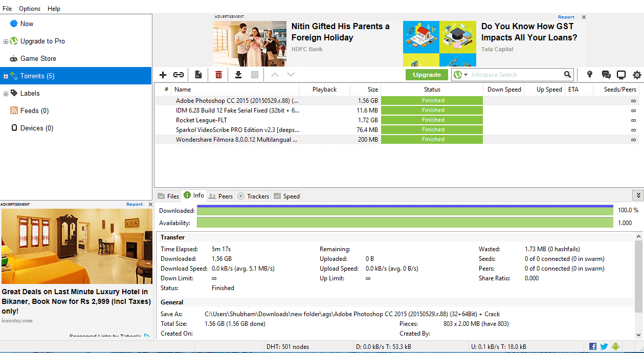Click the Infospace Search input field
The width and height of the screenshot is (644, 353).
point(516,75)
